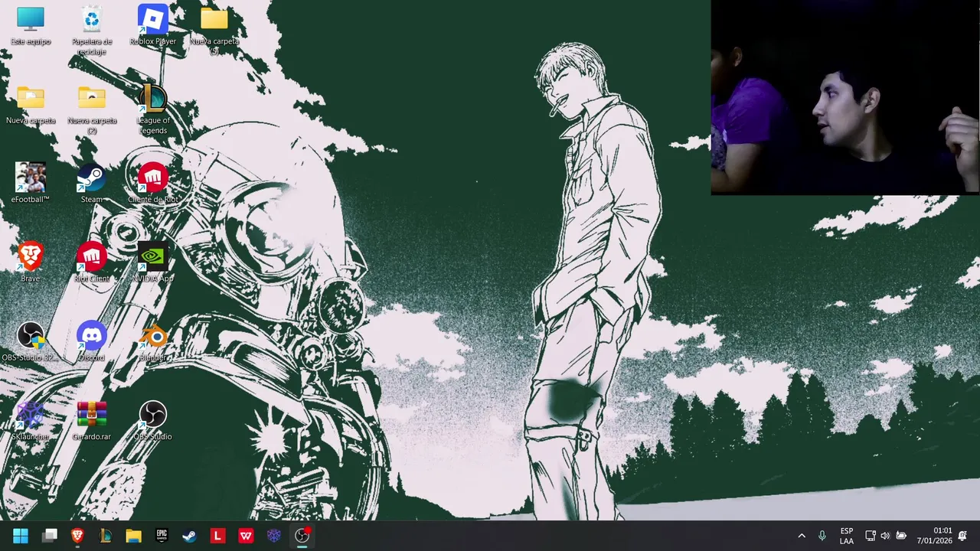Viewport: 980px width, 551px height.
Task: Select the SKlauncher desktop shortcut
Action: tap(31, 421)
